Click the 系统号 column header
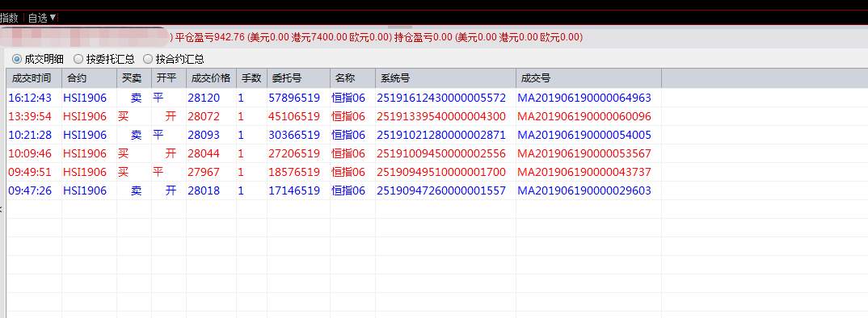 445,78
